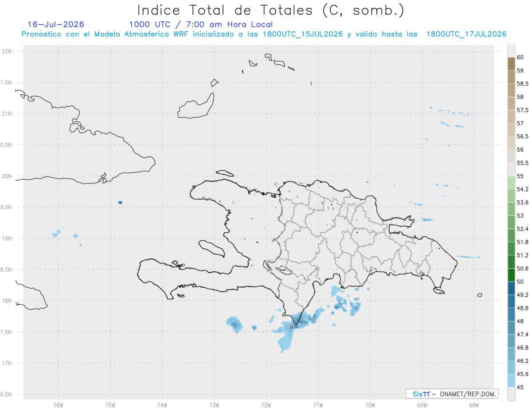Click the "56.5" value on the color scale
The height and width of the screenshot is (411, 532).
pyautogui.click(x=523, y=137)
